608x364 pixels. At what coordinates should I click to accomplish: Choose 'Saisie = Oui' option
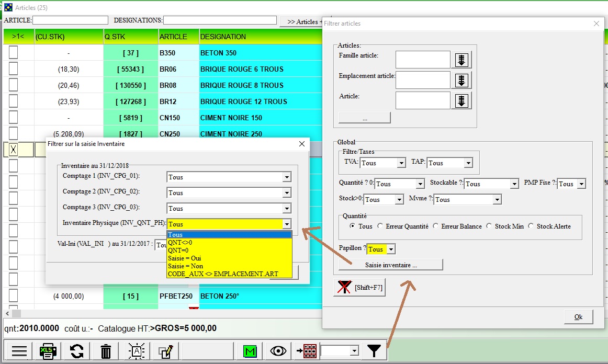229,258
